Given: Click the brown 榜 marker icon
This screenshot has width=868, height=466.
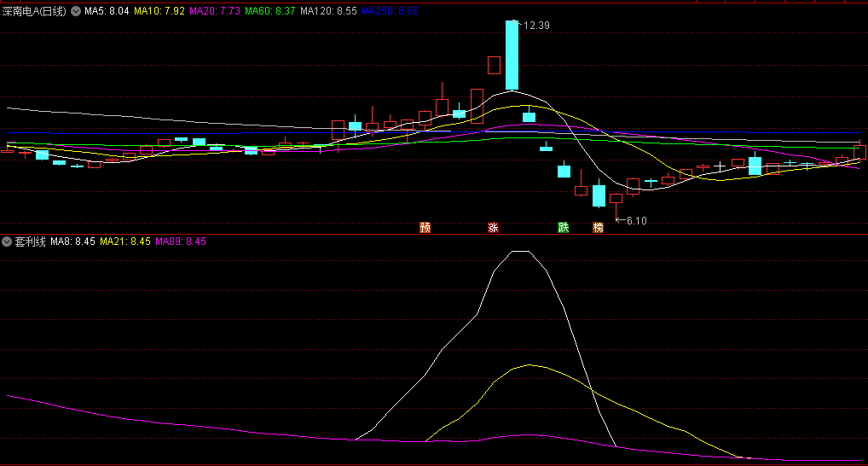Looking at the screenshot, I should pos(598,227).
